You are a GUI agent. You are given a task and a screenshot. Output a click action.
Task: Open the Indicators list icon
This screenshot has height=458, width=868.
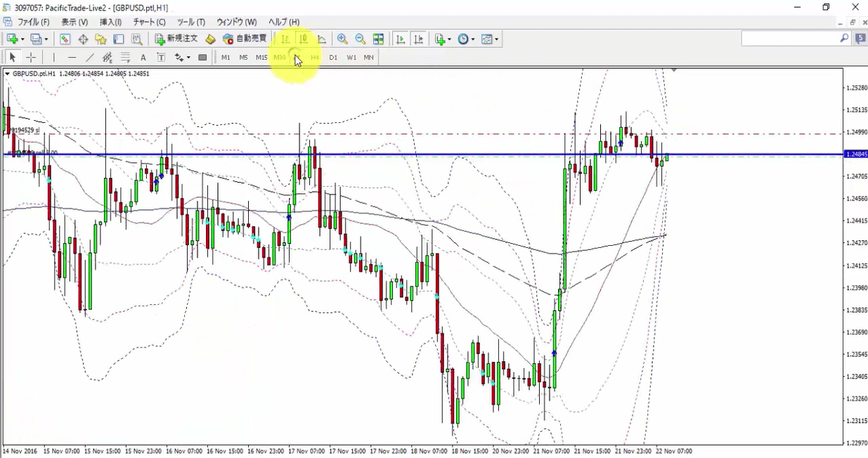[440, 39]
